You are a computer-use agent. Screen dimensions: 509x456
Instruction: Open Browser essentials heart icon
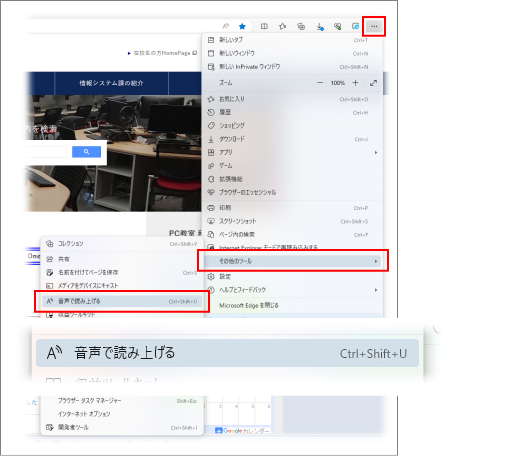[x=338, y=26]
